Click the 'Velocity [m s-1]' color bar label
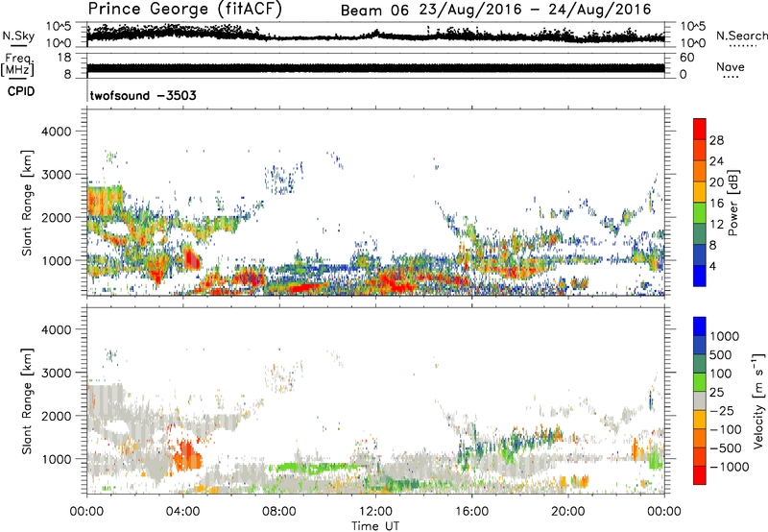The height and width of the screenshot is (532, 768). [x=758, y=400]
